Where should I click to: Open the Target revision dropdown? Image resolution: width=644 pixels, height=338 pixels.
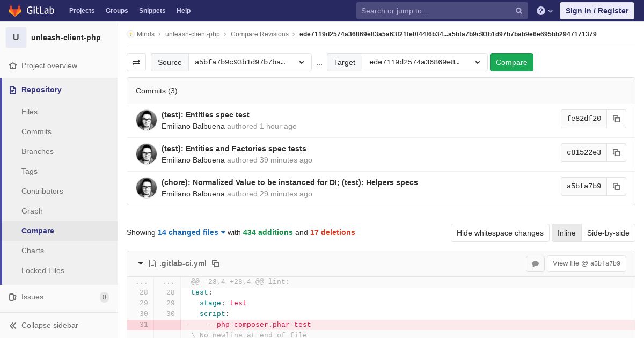[x=424, y=62]
